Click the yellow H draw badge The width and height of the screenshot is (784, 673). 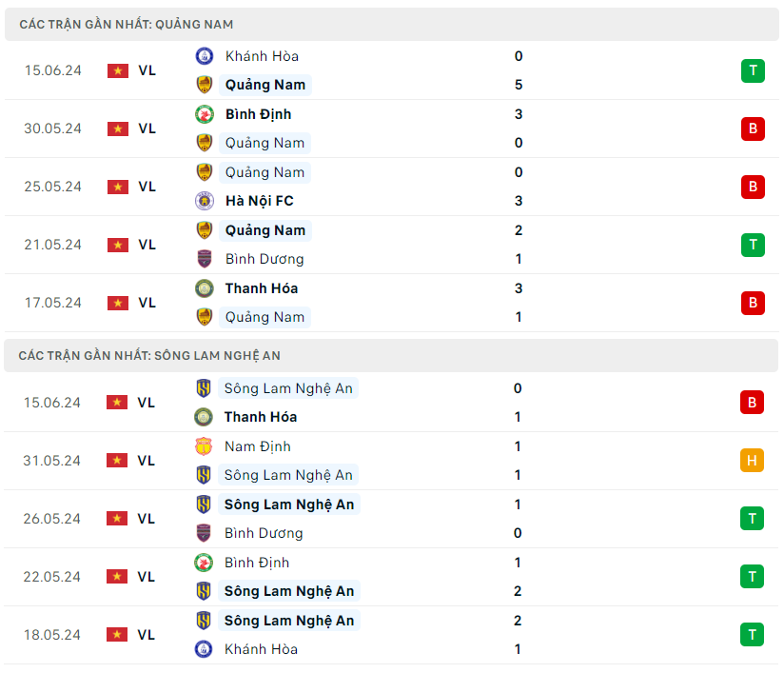pos(752,461)
